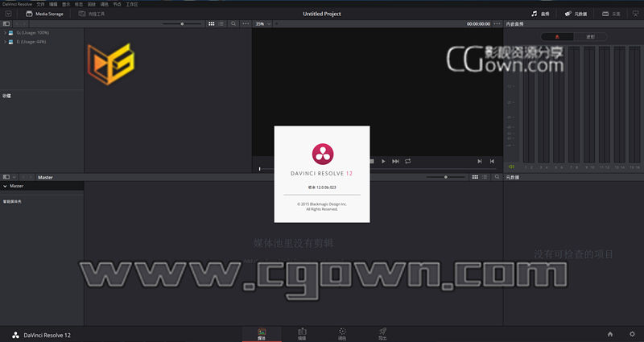Expand the G: drive tree item
Viewport: 644px width, 342px height.
[5, 32]
